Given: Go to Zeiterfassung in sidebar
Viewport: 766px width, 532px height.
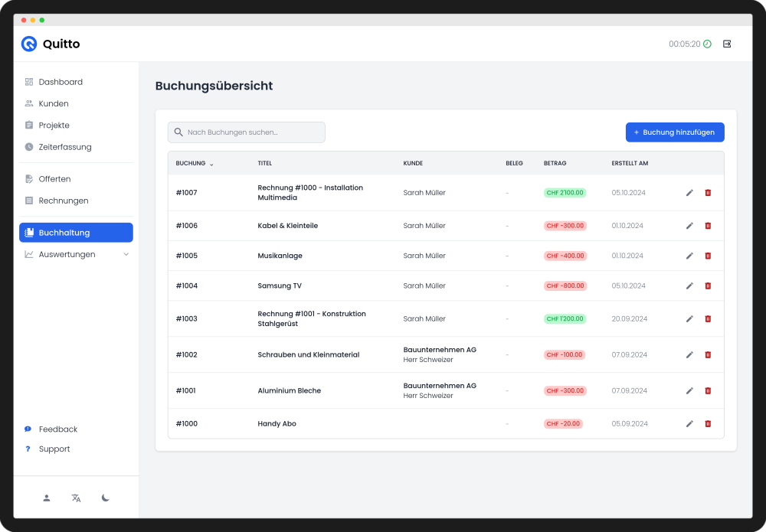Looking at the screenshot, I should (65, 147).
